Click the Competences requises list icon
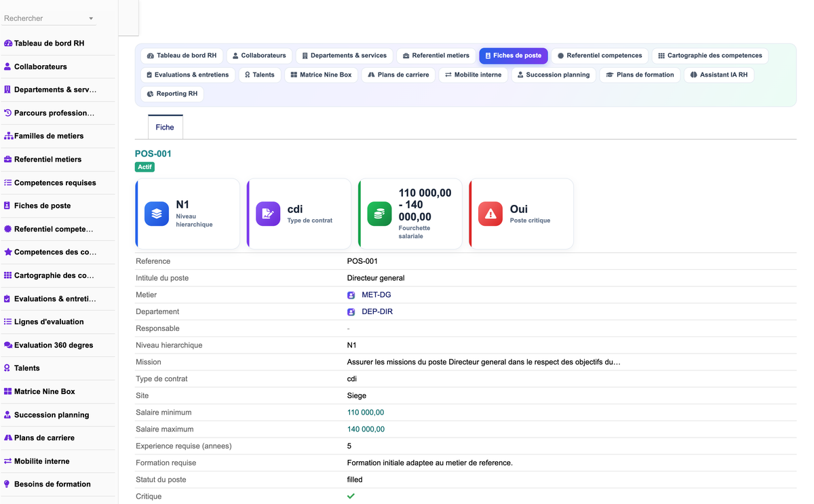This screenshot has height=504, width=814. point(8,182)
